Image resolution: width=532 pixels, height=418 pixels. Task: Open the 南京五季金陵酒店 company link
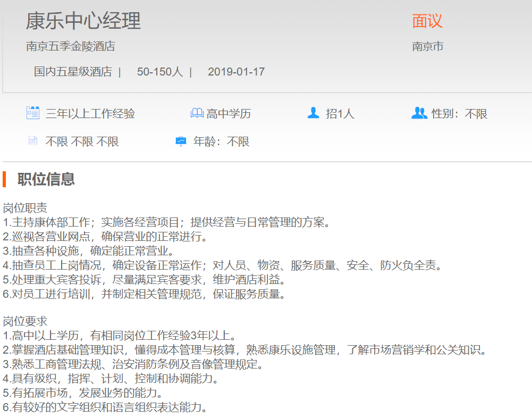71,46
